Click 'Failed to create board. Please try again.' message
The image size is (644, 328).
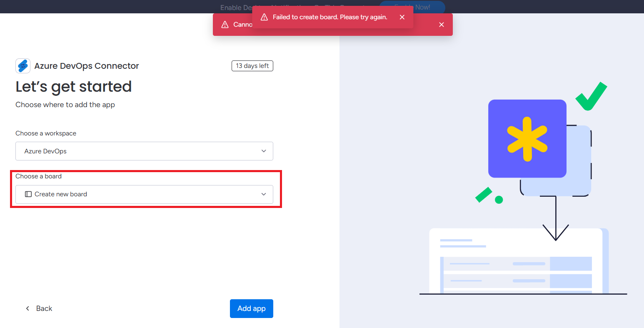click(x=330, y=17)
